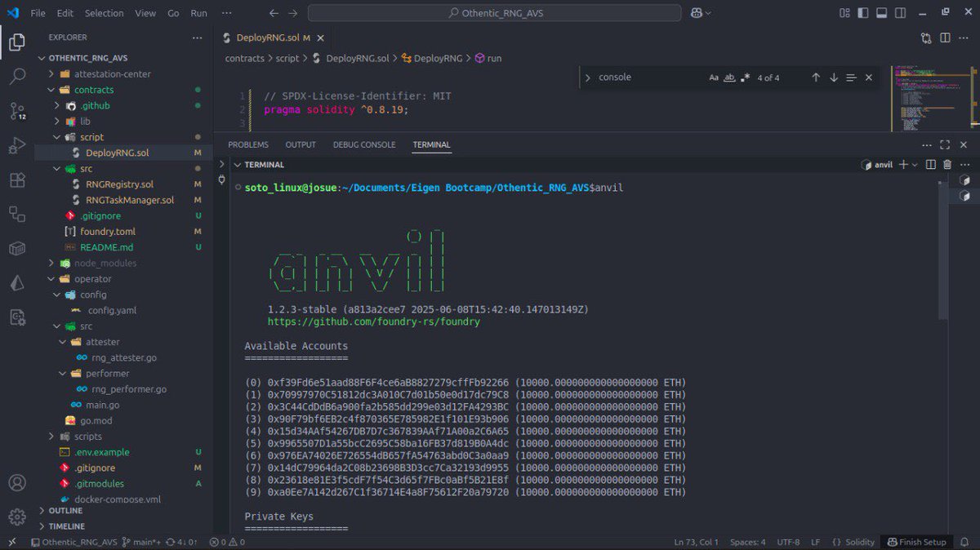
Task: Open the terminal launch profile dropdown
Action: coord(916,164)
